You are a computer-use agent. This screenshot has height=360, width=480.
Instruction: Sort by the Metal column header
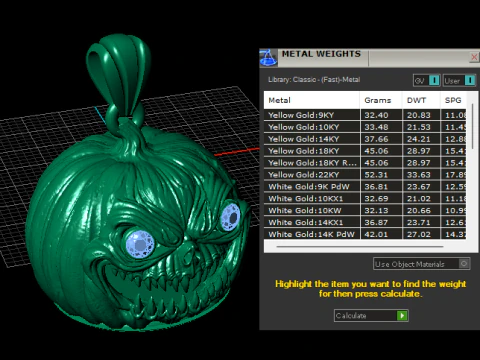coord(312,100)
